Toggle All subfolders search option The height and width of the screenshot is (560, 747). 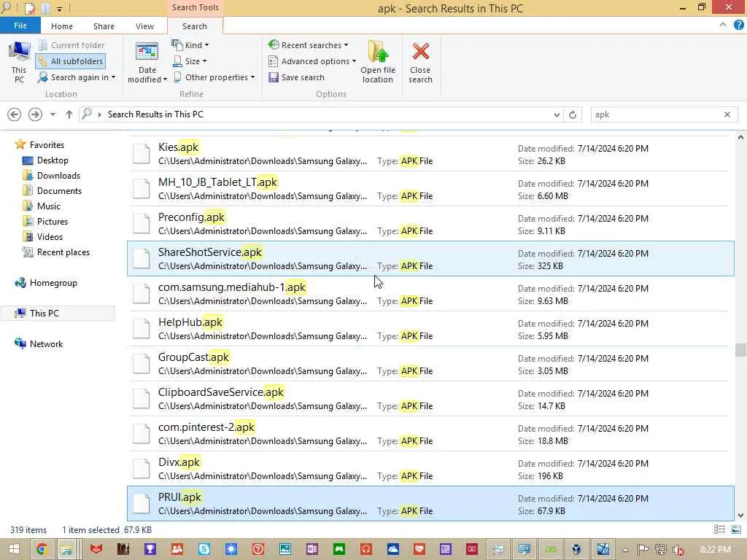click(x=71, y=61)
